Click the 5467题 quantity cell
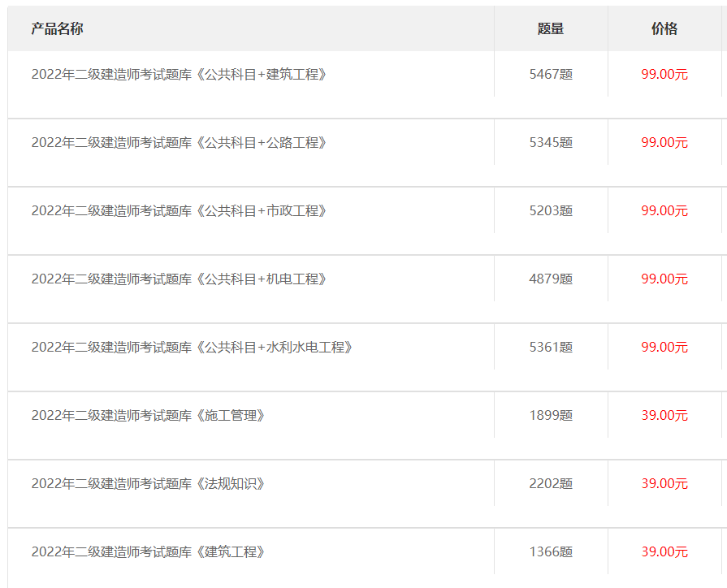This screenshot has width=727, height=588. tap(551, 75)
